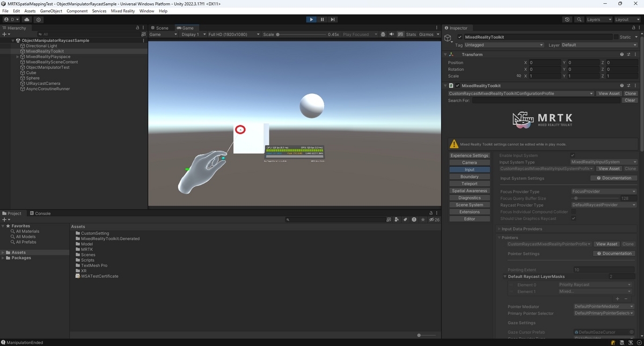Image resolution: width=644 pixels, height=346 pixels.
Task: Open the Layers dropdown in toolbar
Action: [x=598, y=19]
